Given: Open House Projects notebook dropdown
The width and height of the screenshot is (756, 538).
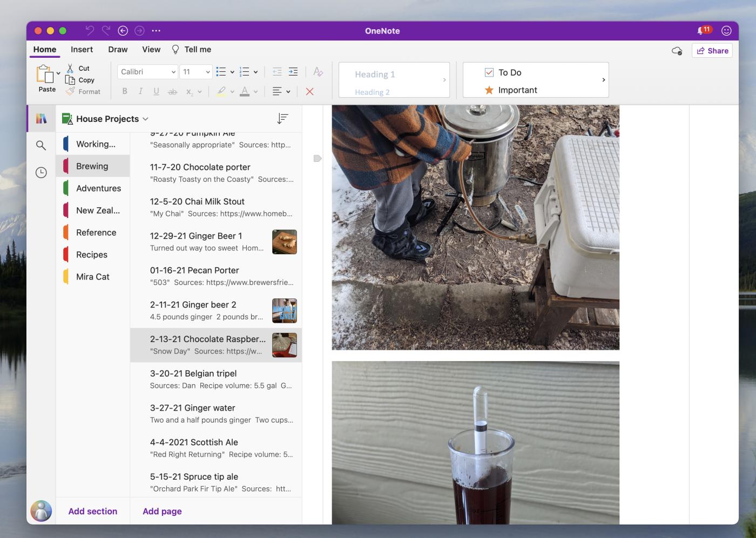Looking at the screenshot, I should coord(145,119).
